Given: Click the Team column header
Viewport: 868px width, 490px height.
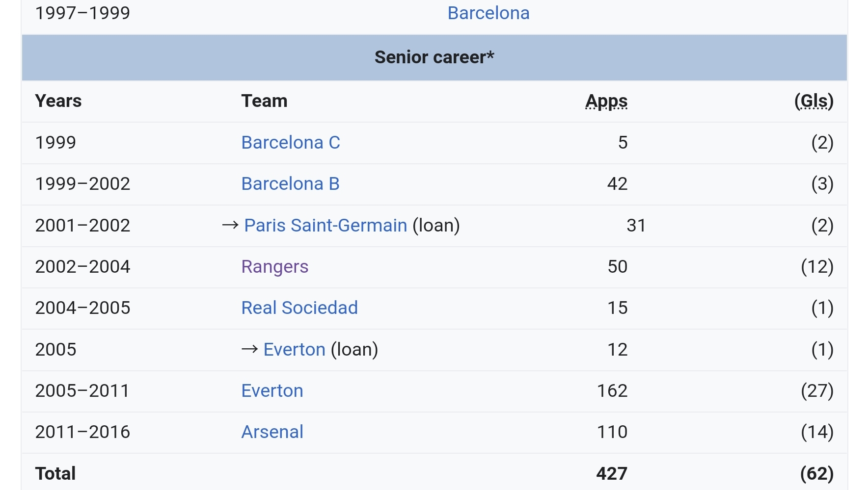Looking at the screenshot, I should click(x=264, y=101).
